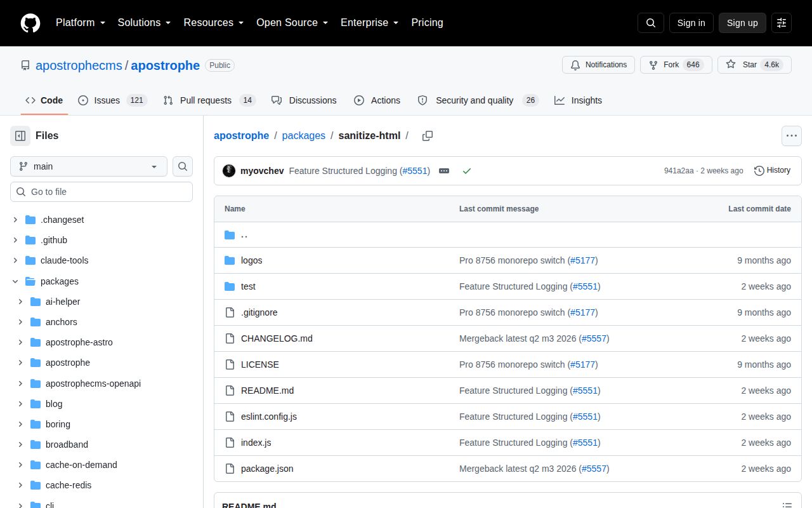Switch to the Code tab
Image resolution: width=812 pixels, height=508 pixels.
click(x=44, y=100)
